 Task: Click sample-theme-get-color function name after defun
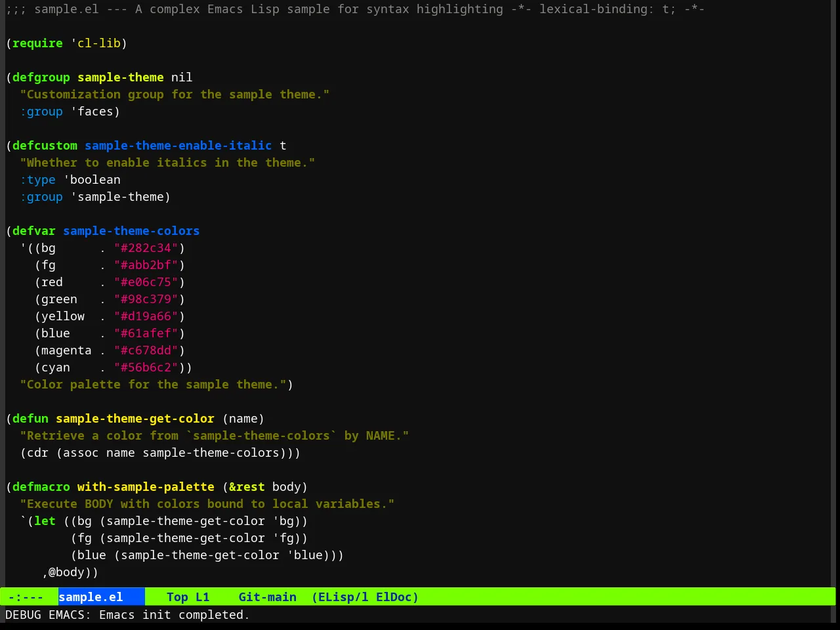pos(135,419)
